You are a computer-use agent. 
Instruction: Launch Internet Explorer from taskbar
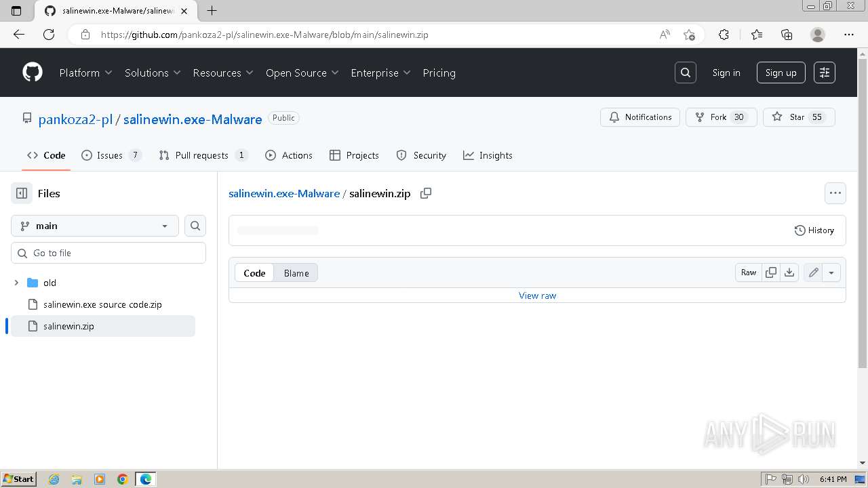click(x=54, y=479)
